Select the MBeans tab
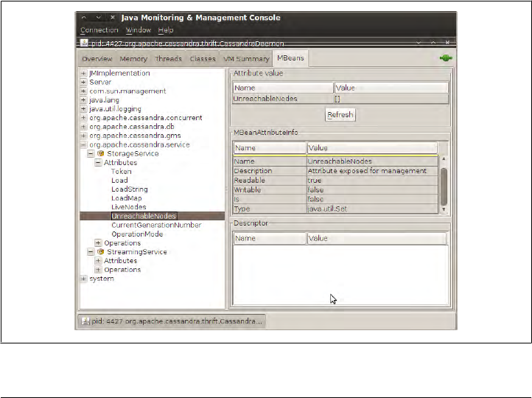This screenshot has width=532, height=398. pos(290,58)
